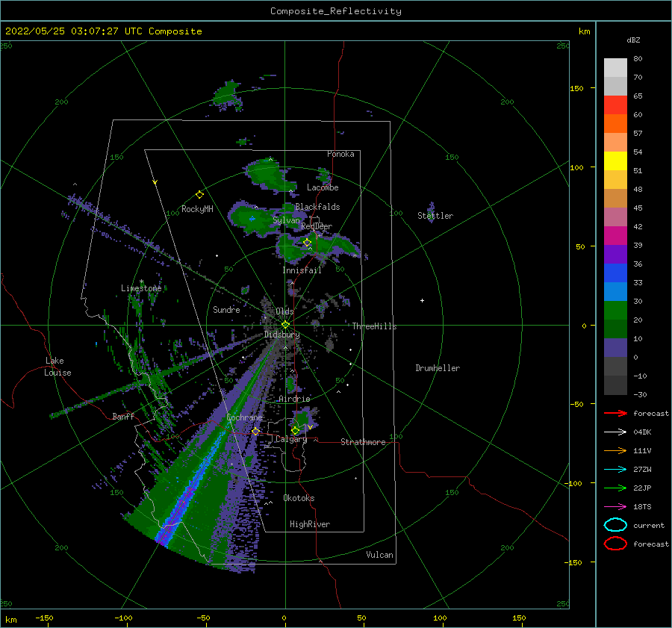
Task: Click the dBZ legend heading
Action: tap(633, 40)
